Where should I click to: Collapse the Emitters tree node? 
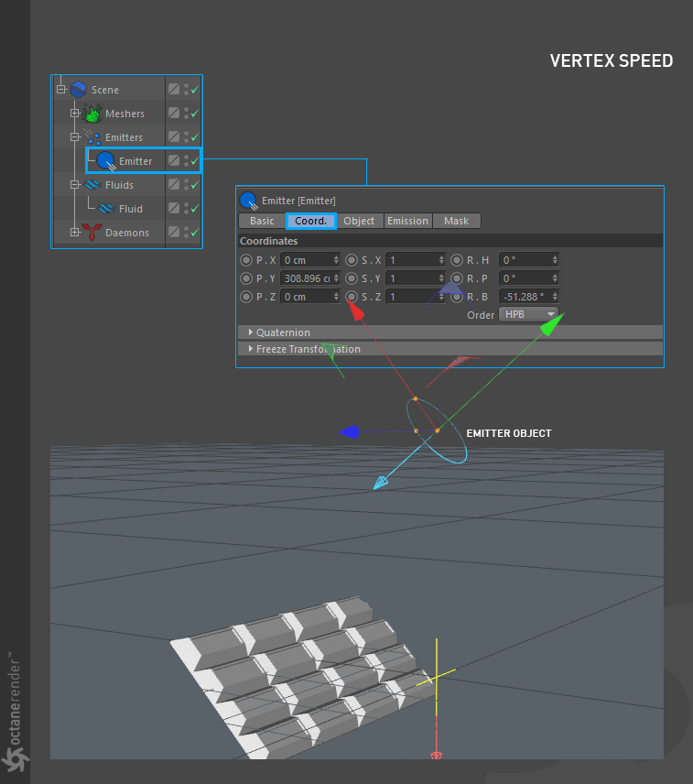point(74,137)
